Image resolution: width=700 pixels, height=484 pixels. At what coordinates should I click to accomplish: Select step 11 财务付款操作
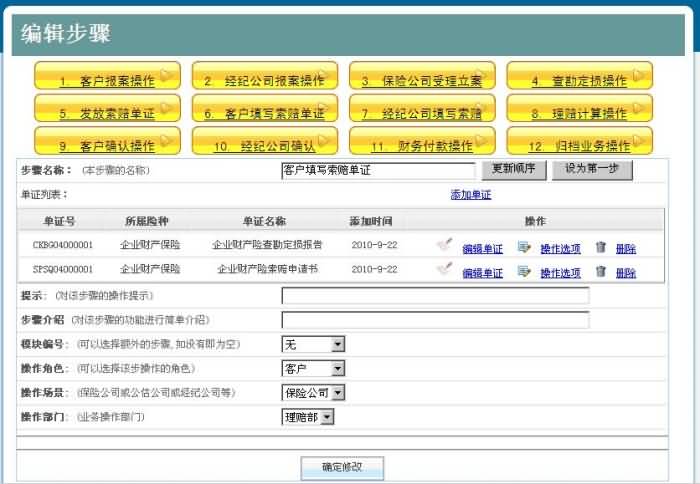click(x=421, y=144)
